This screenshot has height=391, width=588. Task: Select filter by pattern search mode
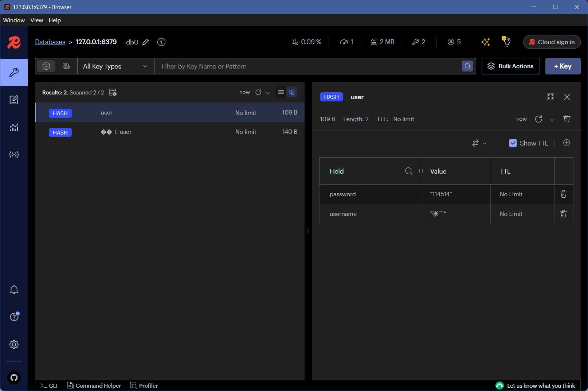pos(46,66)
